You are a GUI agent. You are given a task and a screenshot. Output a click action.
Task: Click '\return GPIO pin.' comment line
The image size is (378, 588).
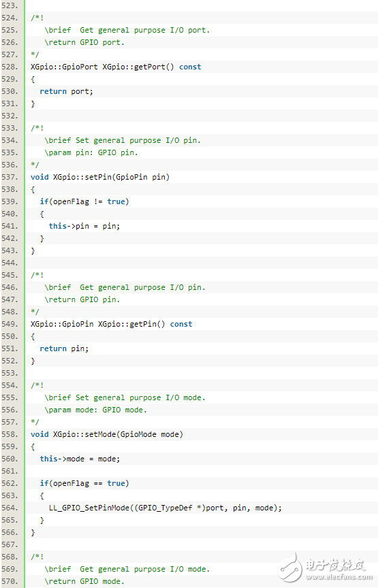tap(82, 299)
